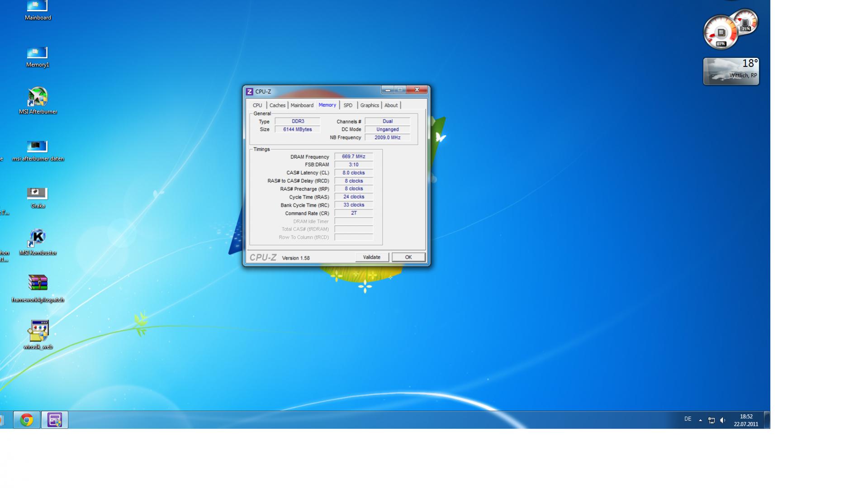This screenshot has width=868, height=488.
Task: Click the DDR3 type value
Action: tap(298, 121)
